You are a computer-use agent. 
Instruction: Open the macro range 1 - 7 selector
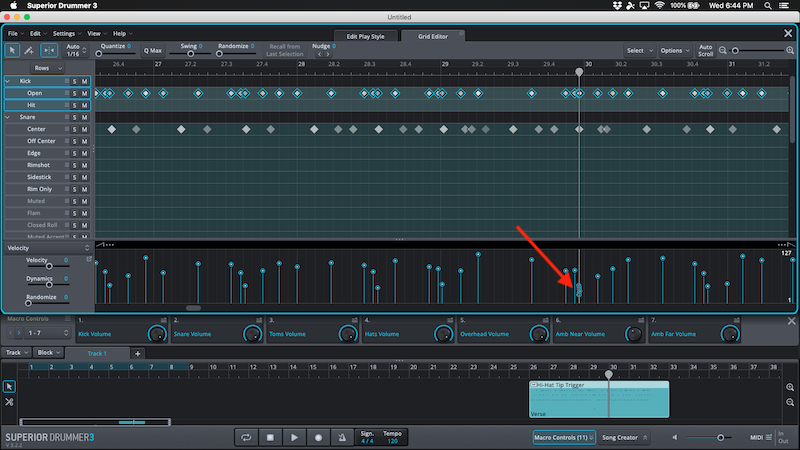(x=47, y=333)
